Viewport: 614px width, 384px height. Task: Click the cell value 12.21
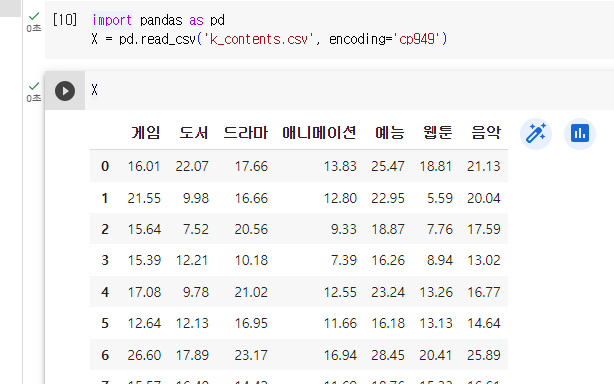192,260
